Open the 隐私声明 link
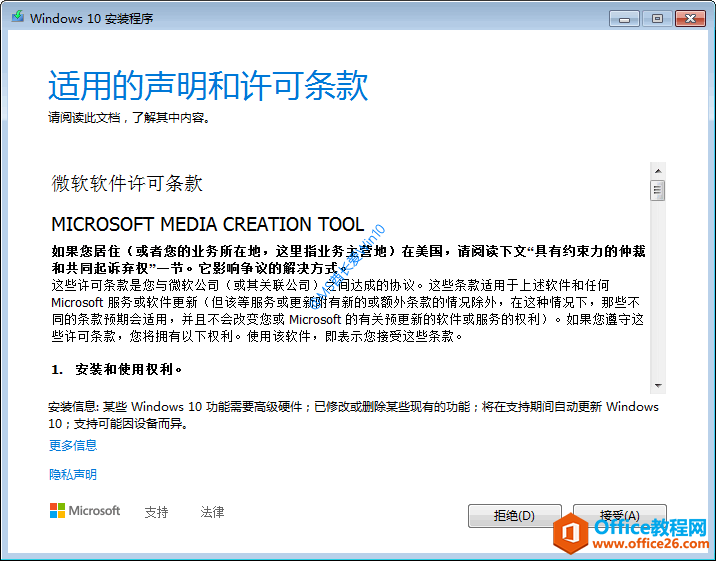 [x=73, y=474]
